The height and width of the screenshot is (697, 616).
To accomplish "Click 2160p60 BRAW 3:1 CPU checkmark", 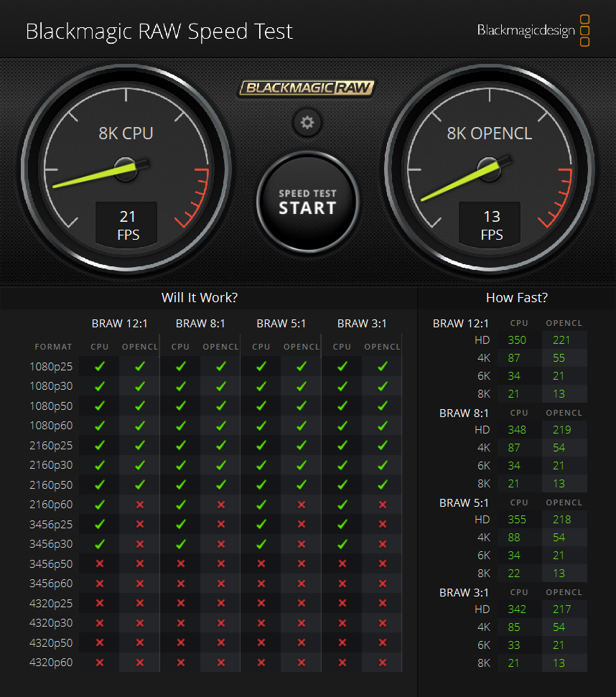I will coord(342,505).
